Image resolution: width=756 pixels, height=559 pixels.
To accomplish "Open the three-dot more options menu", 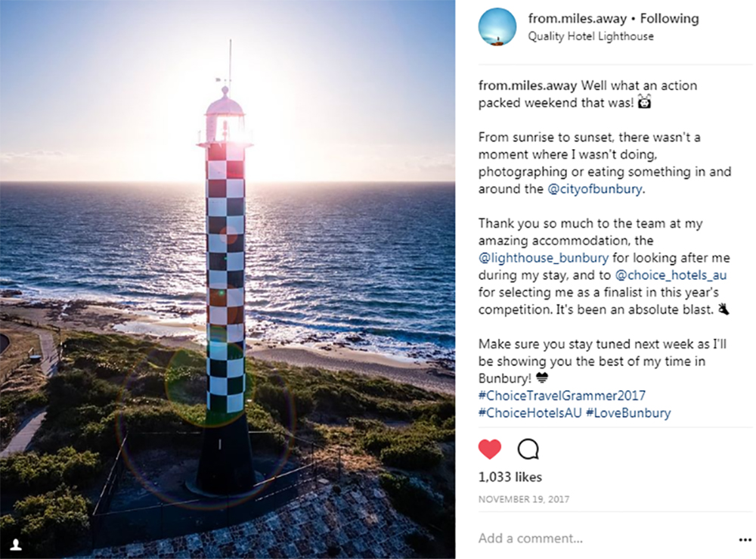I will tap(745, 539).
